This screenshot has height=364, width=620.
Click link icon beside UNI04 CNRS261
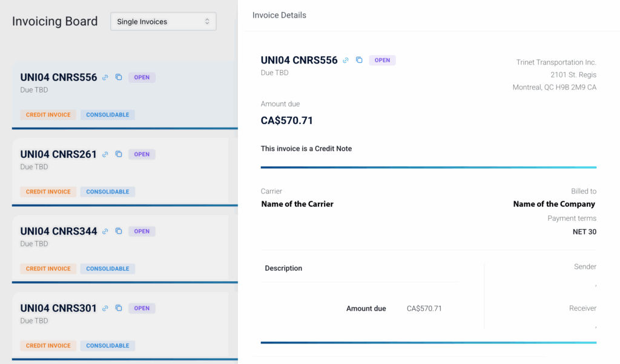click(105, 154)
